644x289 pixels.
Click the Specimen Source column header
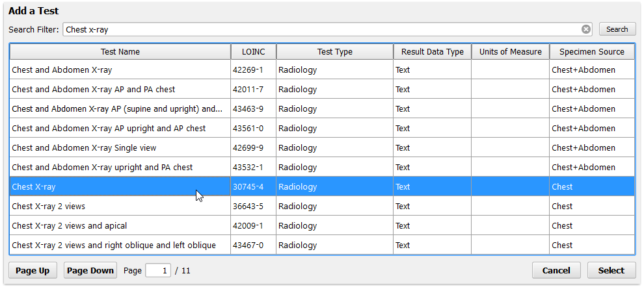coord(592,52)
